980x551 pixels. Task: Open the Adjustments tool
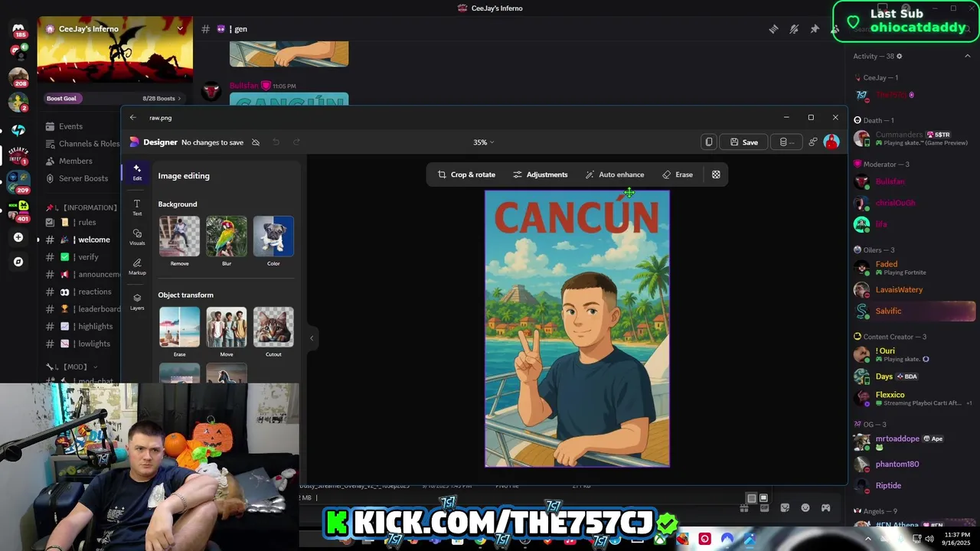(540, 174)
